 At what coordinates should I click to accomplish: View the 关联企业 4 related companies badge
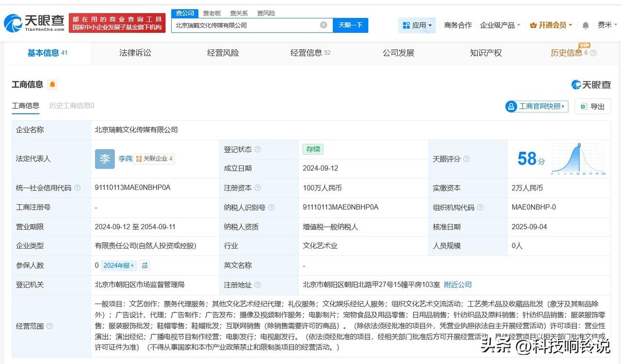(154, 158)
